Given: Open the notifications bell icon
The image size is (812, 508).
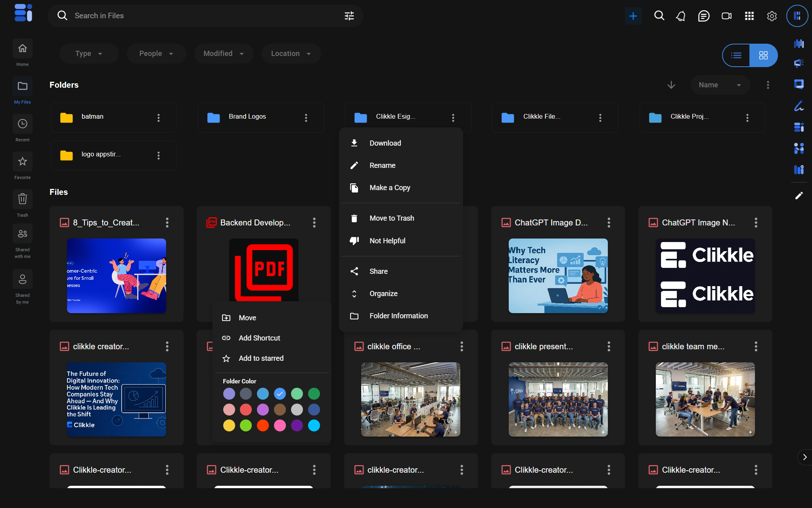Looking at the screenshot, I should pos(681,16).
